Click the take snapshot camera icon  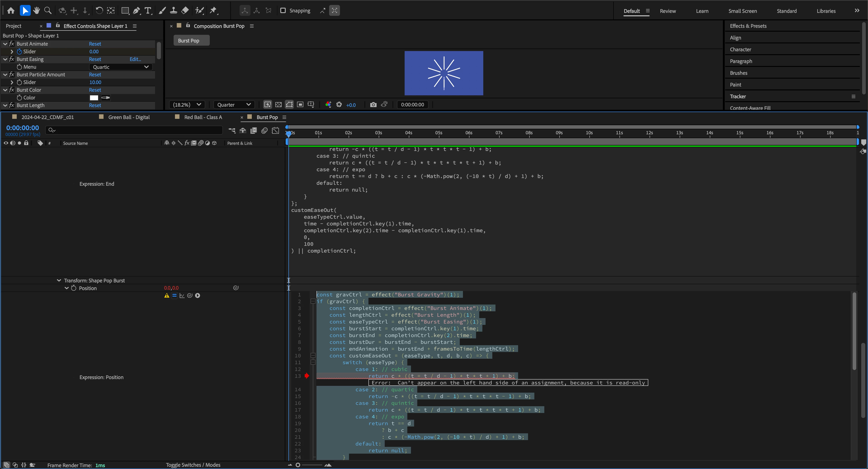coord(373,105)
